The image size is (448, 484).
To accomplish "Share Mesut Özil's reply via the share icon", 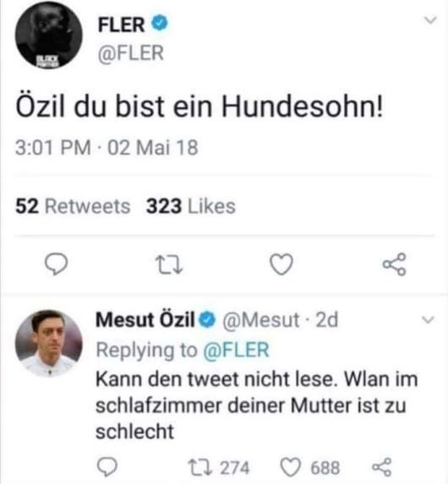I will point(382,467).
